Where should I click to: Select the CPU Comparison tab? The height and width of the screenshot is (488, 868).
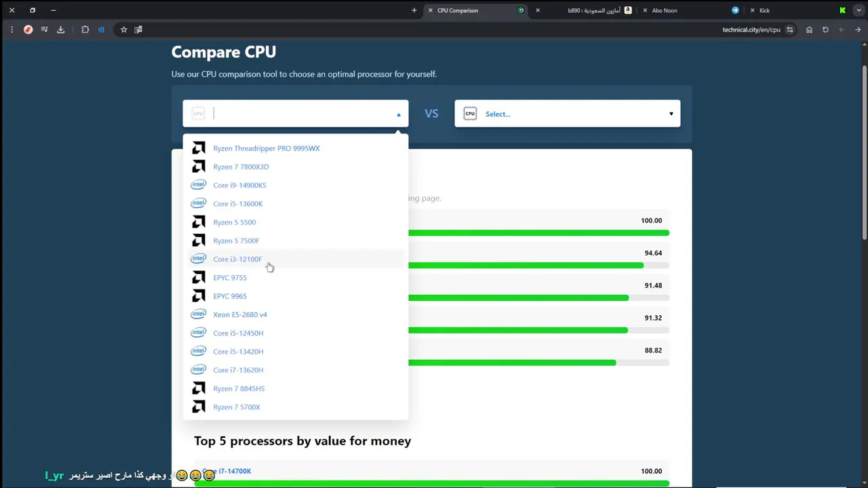tap(476, 10)
